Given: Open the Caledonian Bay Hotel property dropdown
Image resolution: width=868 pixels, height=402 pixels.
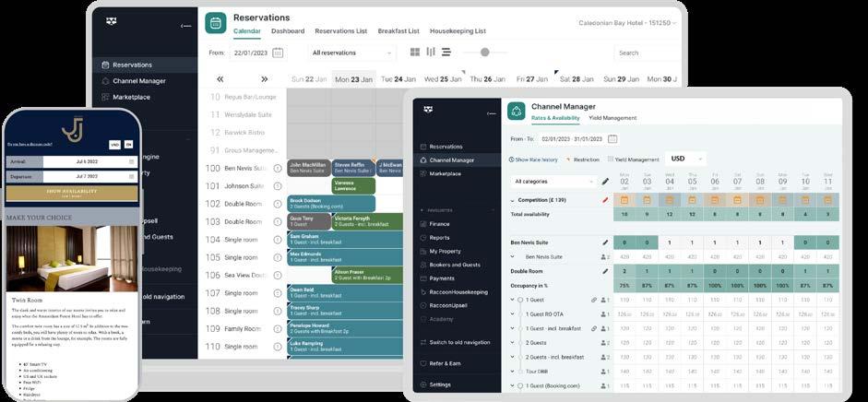Looking at the screenshot, I should (x=627, y=23).
